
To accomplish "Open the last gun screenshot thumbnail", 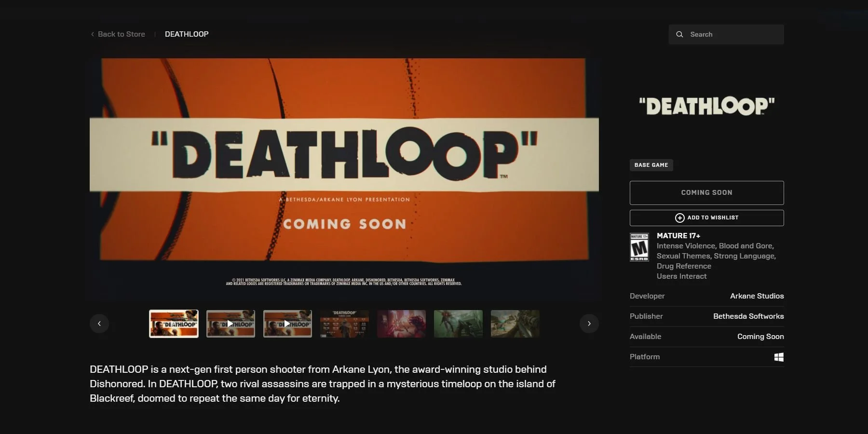I will [515, 324].
